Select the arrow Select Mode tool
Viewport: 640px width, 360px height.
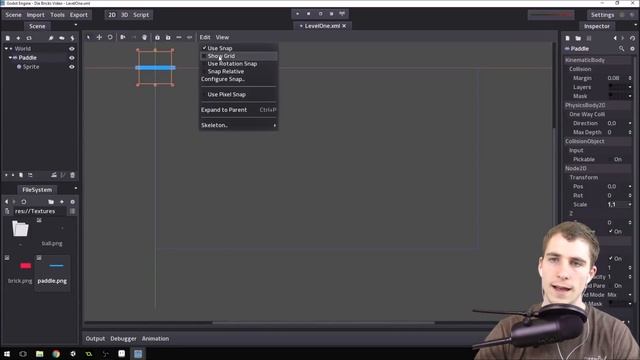click(x=88, y=37)
